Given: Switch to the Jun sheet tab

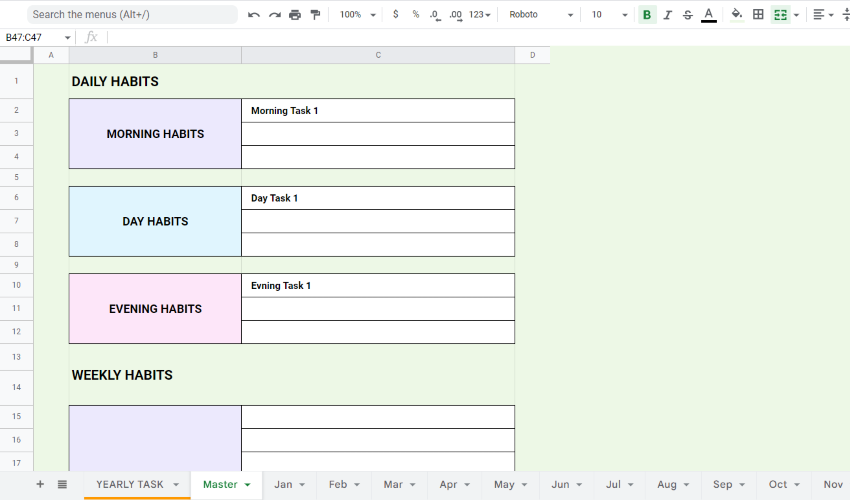Looking at the screenshot, I should [561, 484].
